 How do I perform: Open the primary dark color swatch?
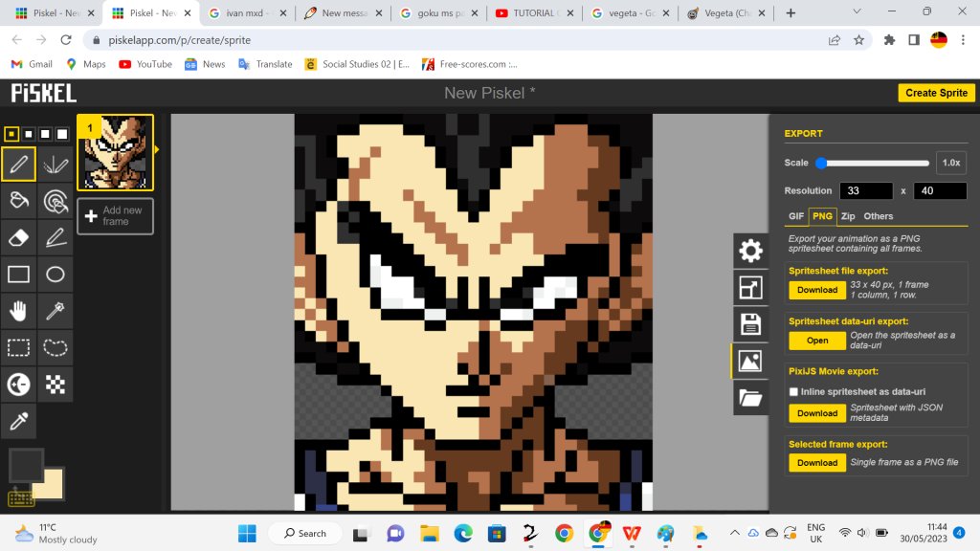24,464
